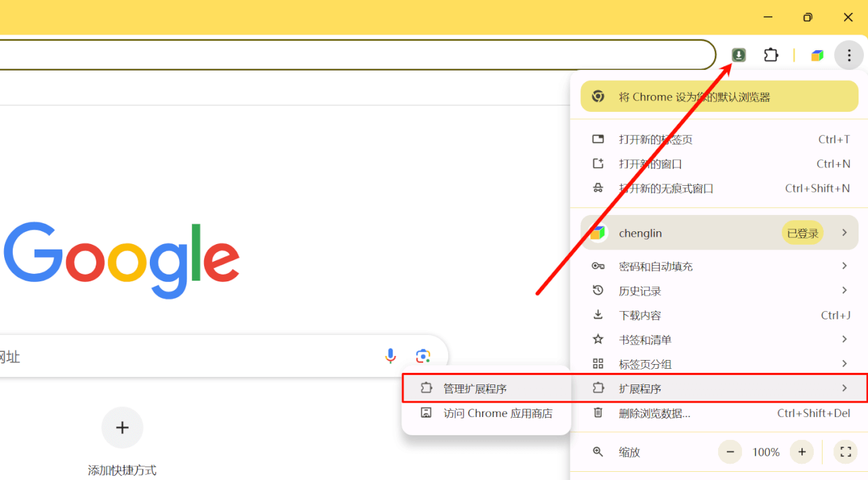Open Google Lens image search icon
The image size is (868, 480).
[x=423, y=356]
